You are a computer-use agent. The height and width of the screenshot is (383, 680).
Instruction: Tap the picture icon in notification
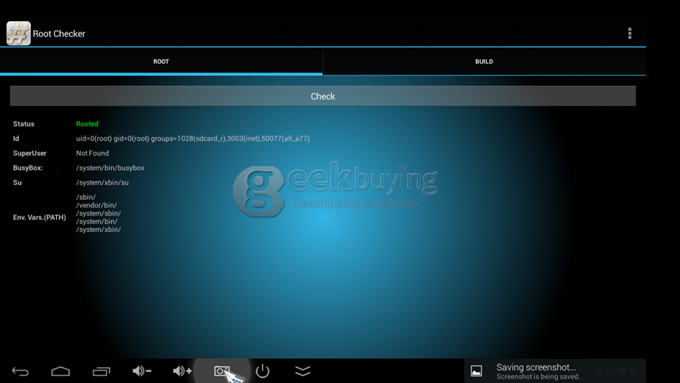pos(476,371)
